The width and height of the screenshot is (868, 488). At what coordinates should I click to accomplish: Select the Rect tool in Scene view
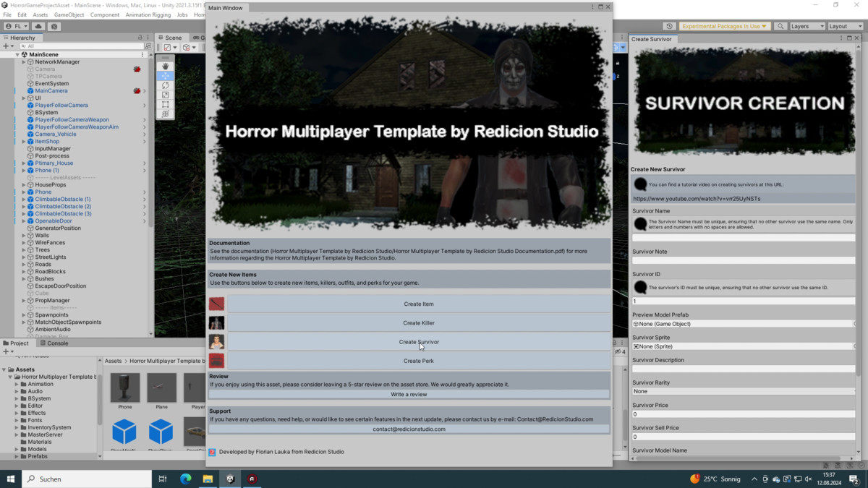tap(166, 104)
